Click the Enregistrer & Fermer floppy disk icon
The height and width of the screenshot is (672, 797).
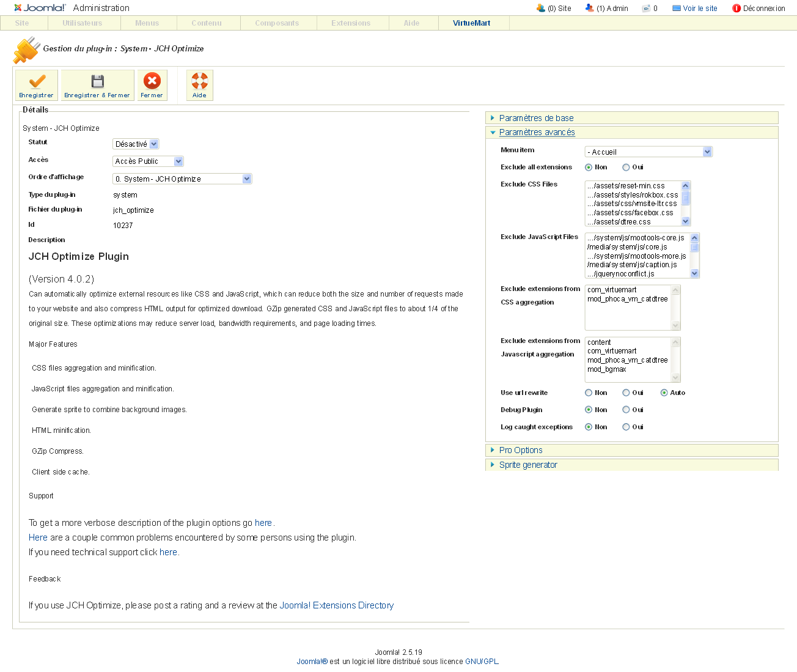(97, 81)
